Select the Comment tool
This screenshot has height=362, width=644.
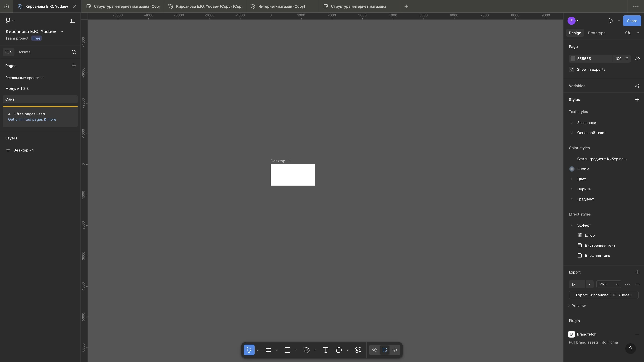pos(339,350)
